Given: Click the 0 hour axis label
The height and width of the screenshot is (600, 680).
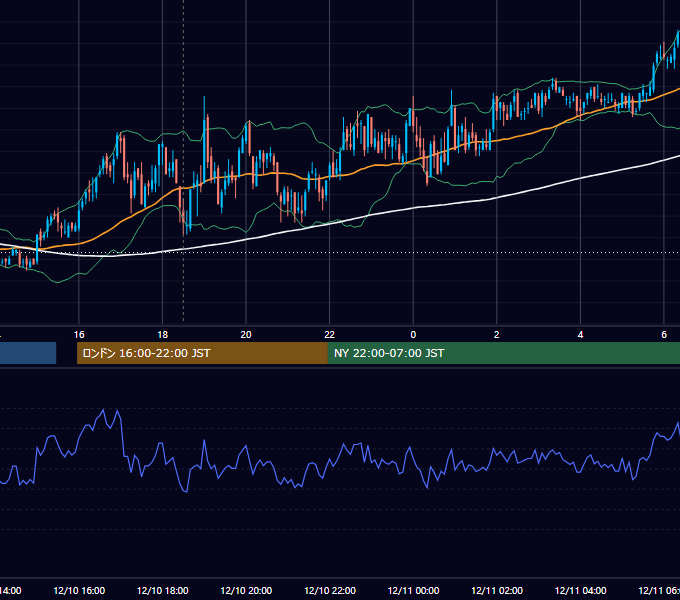Looking at the screenshot, I should (x=413, y=335).
